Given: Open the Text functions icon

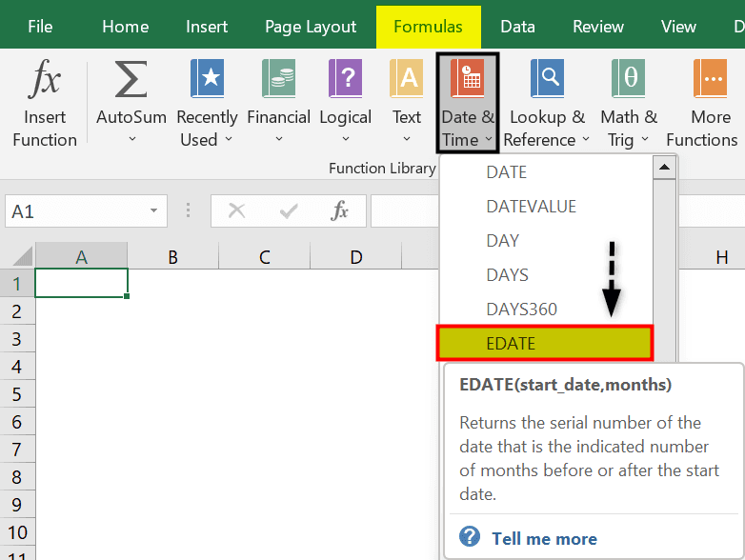Looking at the screenshot, I should click(x=407, y=78).
